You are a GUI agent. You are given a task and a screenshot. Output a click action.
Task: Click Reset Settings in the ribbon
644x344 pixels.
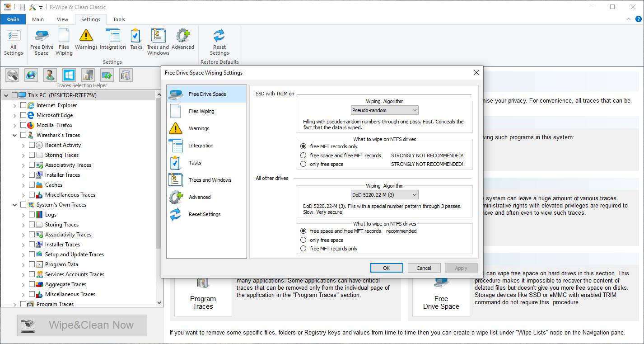(219, 42)
